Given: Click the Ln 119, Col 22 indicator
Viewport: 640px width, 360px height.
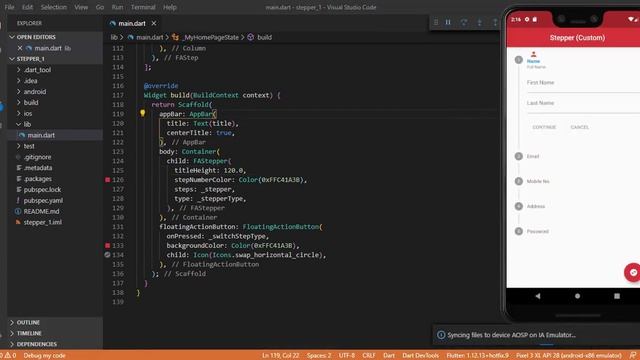Looking at the screenshot, I should [280, 356].
